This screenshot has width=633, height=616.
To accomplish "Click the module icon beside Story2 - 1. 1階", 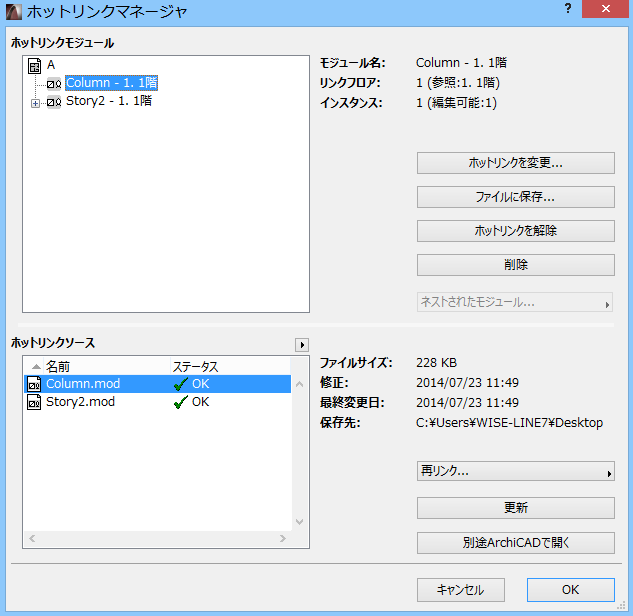I will point(54,102).
